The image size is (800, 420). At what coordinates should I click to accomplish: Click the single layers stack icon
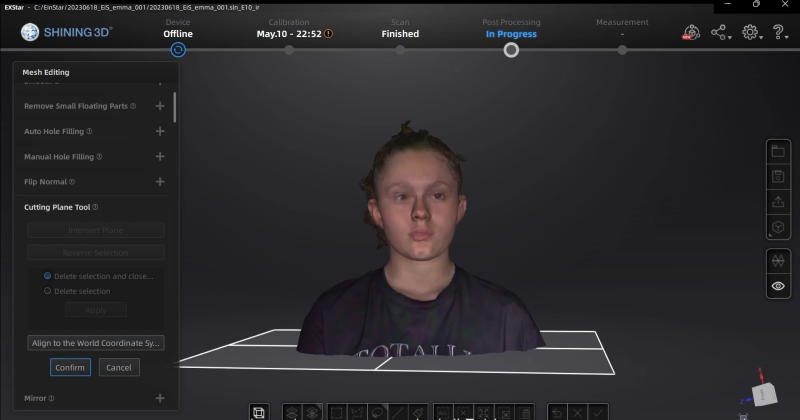(292, 412)
